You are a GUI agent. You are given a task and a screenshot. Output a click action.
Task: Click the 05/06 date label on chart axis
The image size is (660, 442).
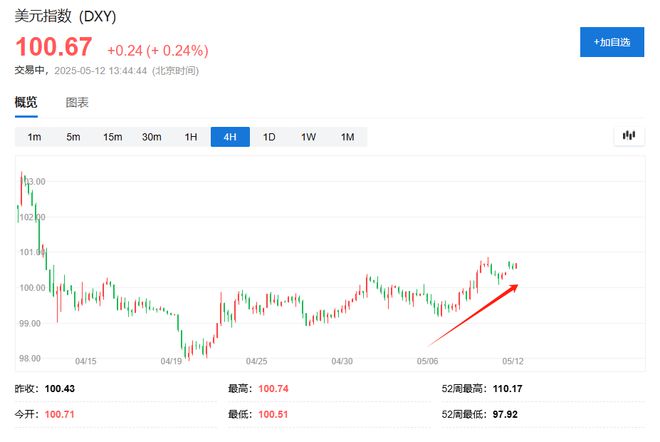[428, 361]
